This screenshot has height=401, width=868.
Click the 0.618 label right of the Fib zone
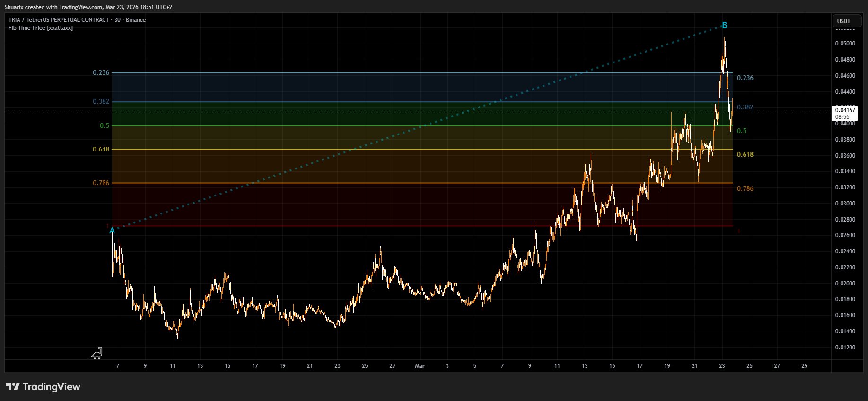click(745, 154)
